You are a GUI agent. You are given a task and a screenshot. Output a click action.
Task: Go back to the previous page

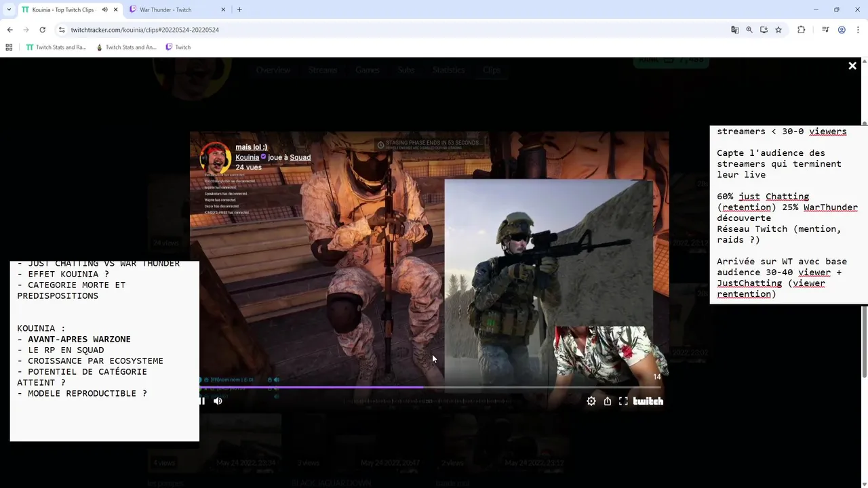(9, 30)
